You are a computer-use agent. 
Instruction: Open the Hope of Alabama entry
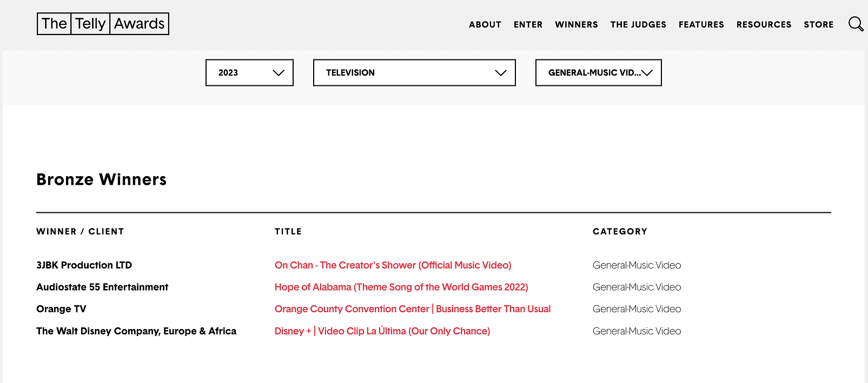point(401,287)
